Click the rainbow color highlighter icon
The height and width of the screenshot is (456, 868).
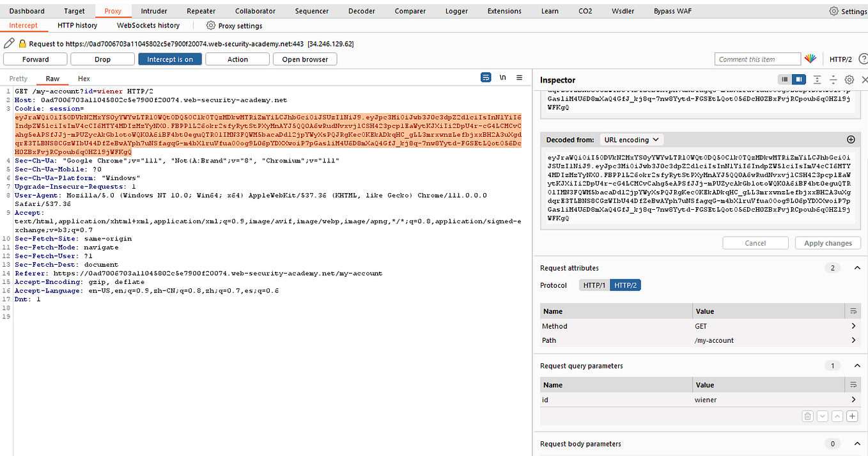(810, 58)
